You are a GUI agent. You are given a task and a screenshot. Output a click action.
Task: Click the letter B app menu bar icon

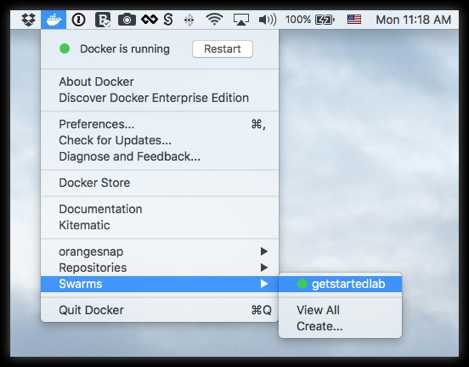[x=102, y=20]
